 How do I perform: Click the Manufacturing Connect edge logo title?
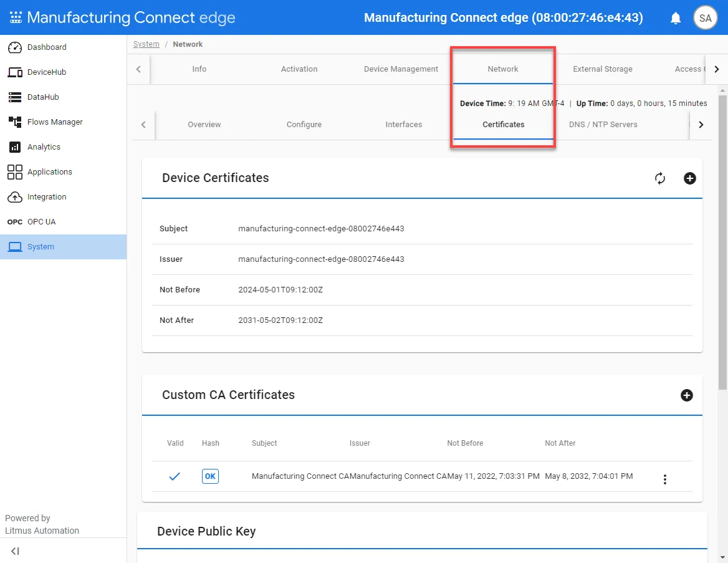pos(131,17)
